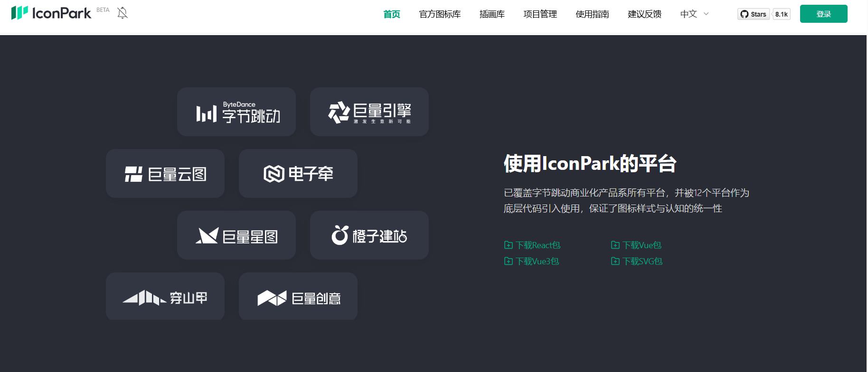Select the 巨量云图 platform card
The height and width of the screenshot is (372, 868).
pos(165,174)
